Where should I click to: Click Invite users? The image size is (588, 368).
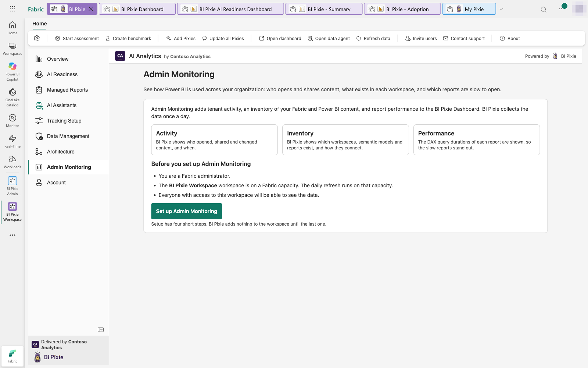coord(421,38)
